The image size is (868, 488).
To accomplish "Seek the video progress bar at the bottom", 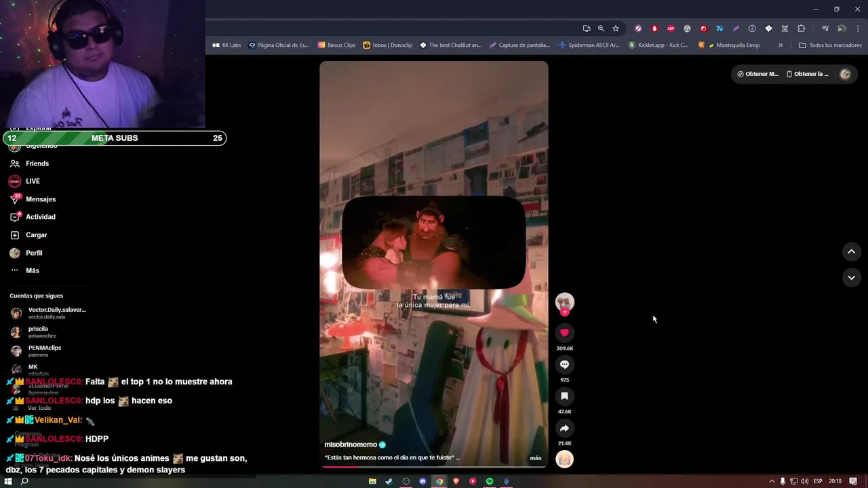I will click(434, 466).
